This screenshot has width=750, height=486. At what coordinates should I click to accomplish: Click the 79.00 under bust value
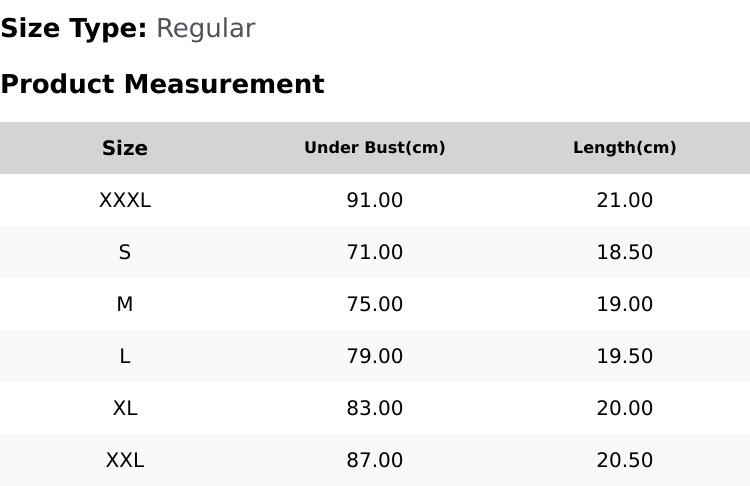pyautogui.click(x=375, y=356)
